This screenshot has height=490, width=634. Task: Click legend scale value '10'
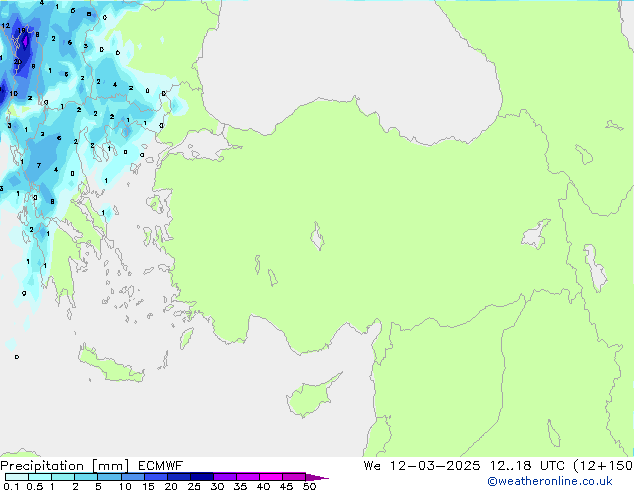pos(125,486)
